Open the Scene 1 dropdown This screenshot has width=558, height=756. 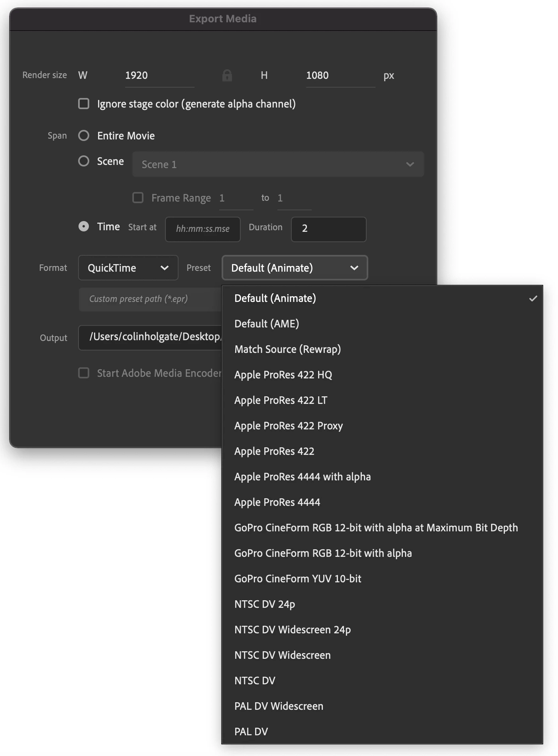tap(278, 164)
